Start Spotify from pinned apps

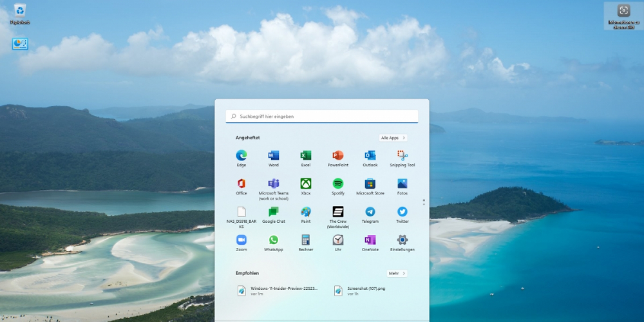[x=337, y=187]
